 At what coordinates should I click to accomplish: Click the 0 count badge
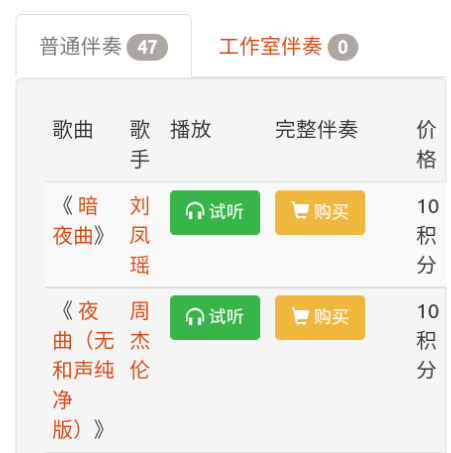[x=343, y=47]
